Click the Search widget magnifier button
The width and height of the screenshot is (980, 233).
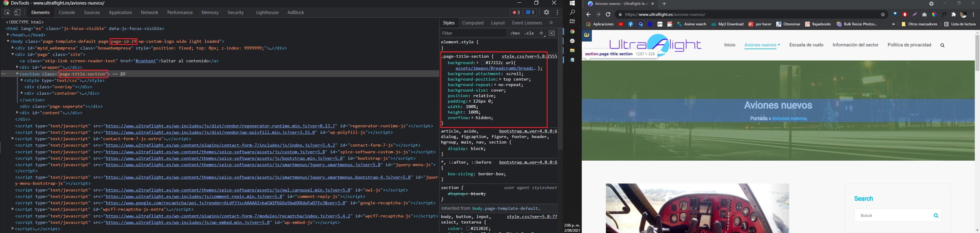[936, 216]
